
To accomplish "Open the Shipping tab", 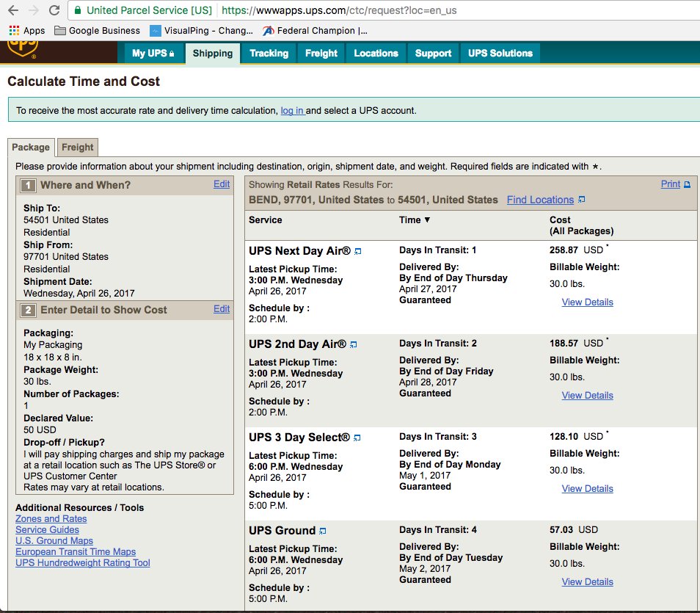I will (213, 54).
